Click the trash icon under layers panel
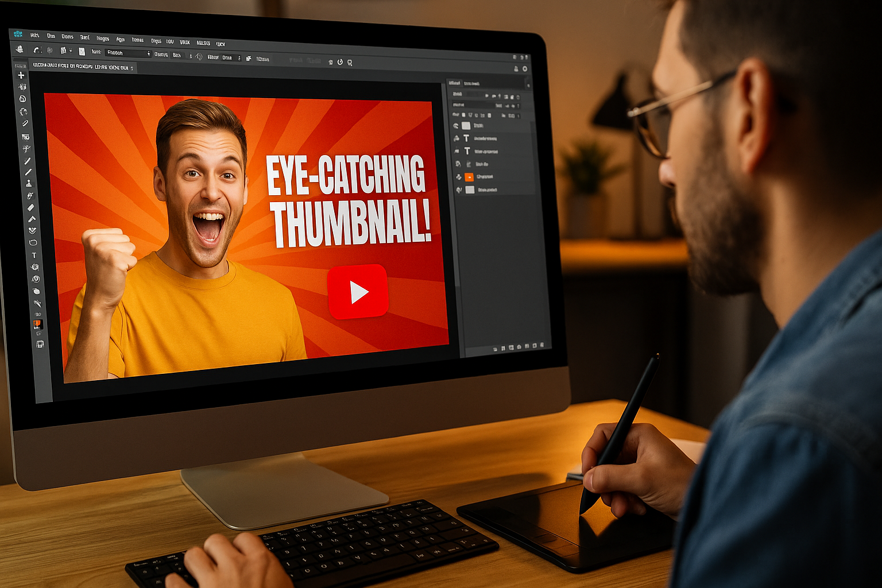This screenshot has width=882, height=588. click(x=541, y=346)
